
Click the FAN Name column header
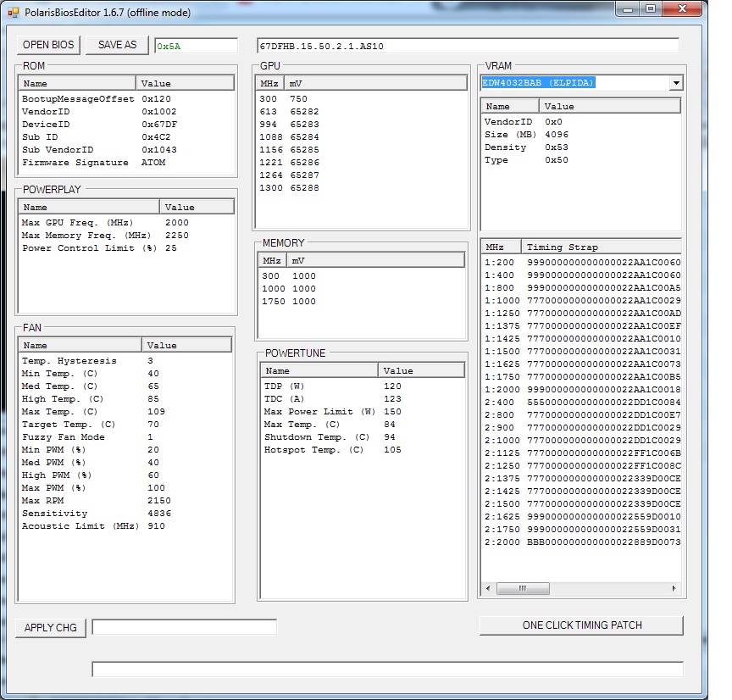click(x=80, y=346)
